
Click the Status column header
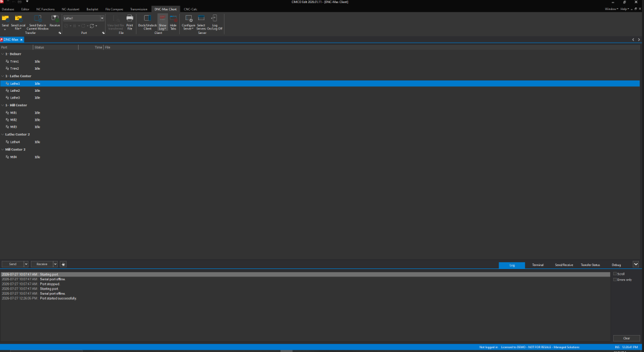[55, 47]
